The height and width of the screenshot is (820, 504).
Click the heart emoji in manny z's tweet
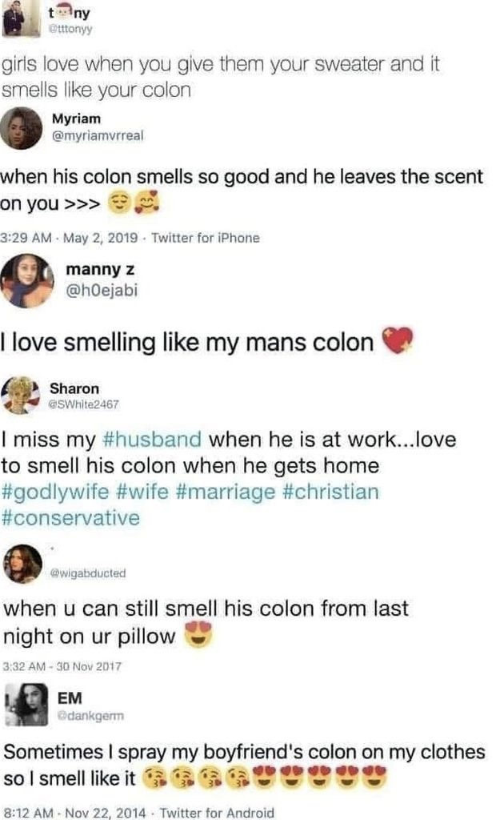point(399,342)
